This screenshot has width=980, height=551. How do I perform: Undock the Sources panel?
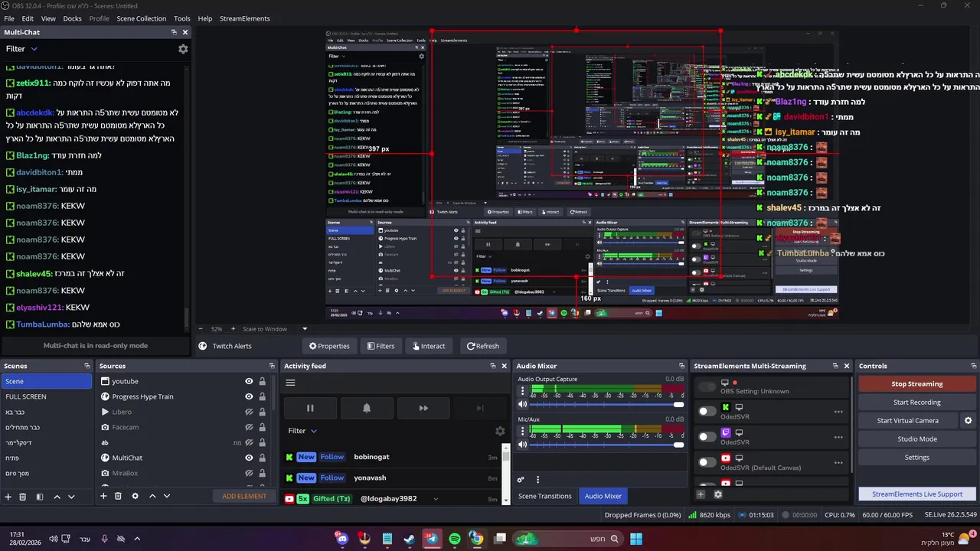pyautogui.click(x=272, y=366)
